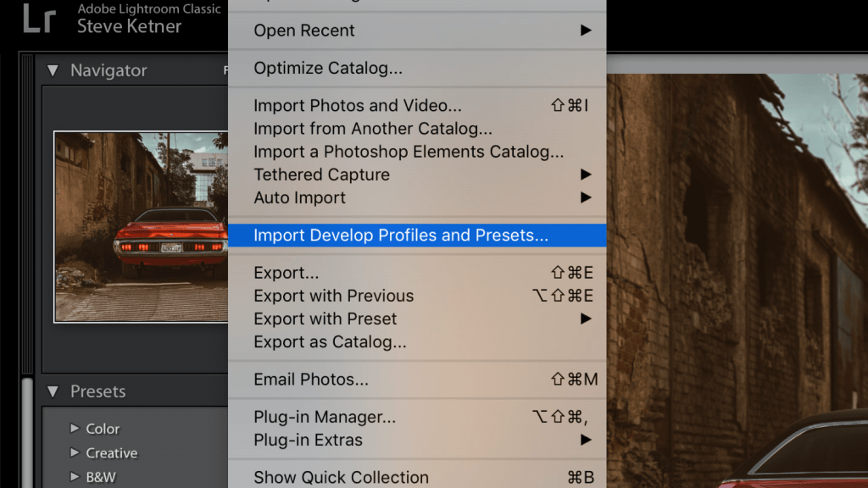868x488 pixels.
Task: Click the Lightroom Lr logo icon
Action: tap(39, 19)
